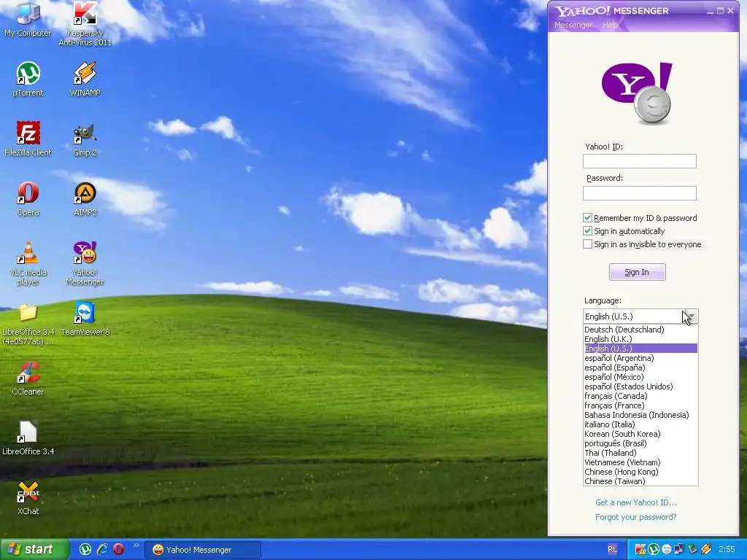The height and width of the screenshot is (560, 747).
Task: Open the µTorrent desktop shortcut
Action: (28, 79)
